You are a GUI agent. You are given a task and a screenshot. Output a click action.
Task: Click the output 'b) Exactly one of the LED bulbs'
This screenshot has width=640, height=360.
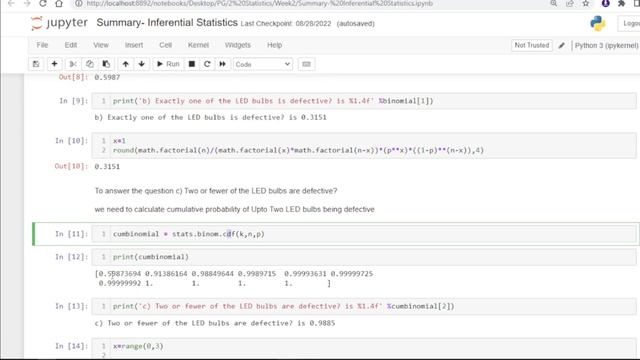pyautogui.click(x=210, y=118)
